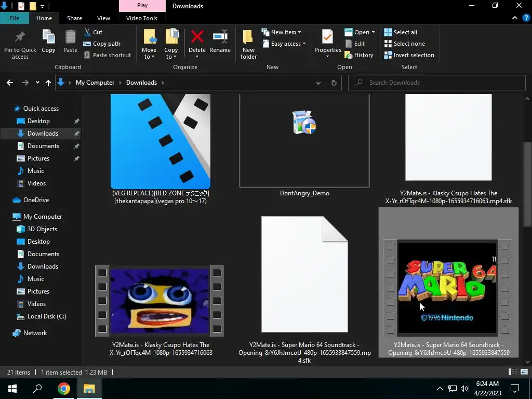
Task: Click the Properties checkmark icon
Action: point(327,37)
